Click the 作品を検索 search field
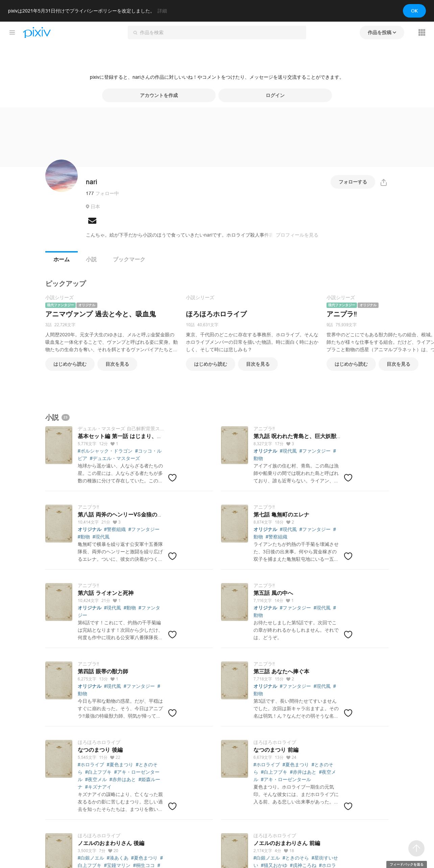The height and width of the screenshot is (868, 434). (217, 32)
